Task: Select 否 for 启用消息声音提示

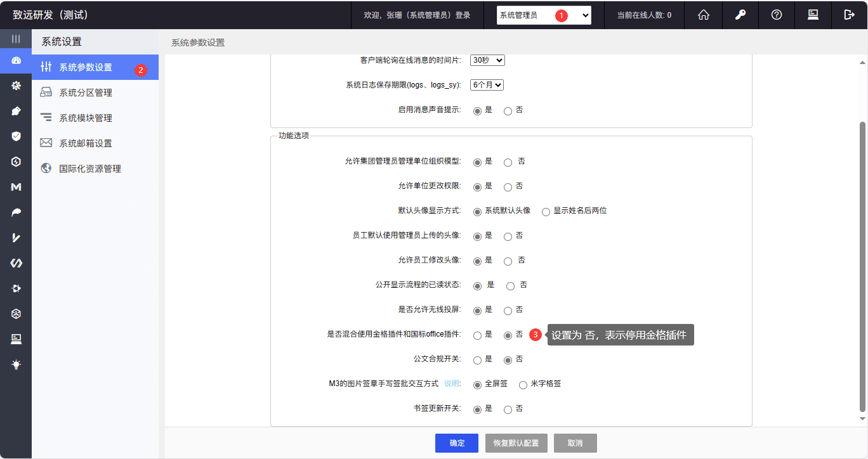Action: (x=508, y=111)
